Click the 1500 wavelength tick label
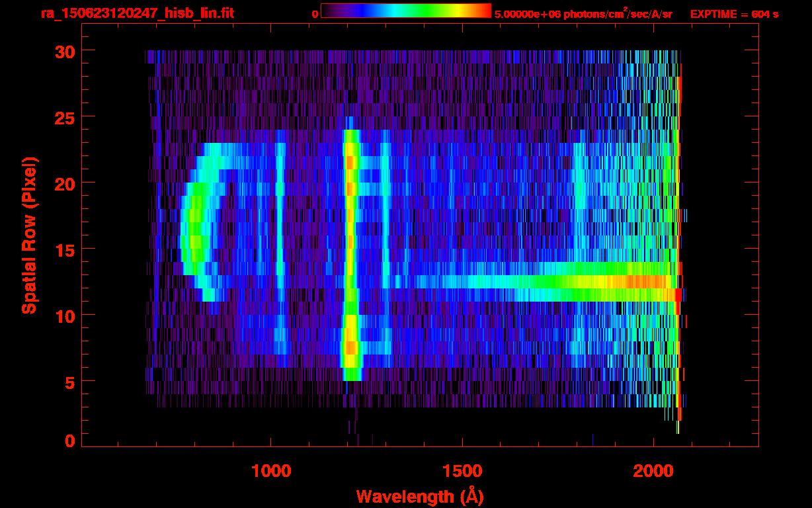The height and width of the screenshot is (508, 812). 462,471
